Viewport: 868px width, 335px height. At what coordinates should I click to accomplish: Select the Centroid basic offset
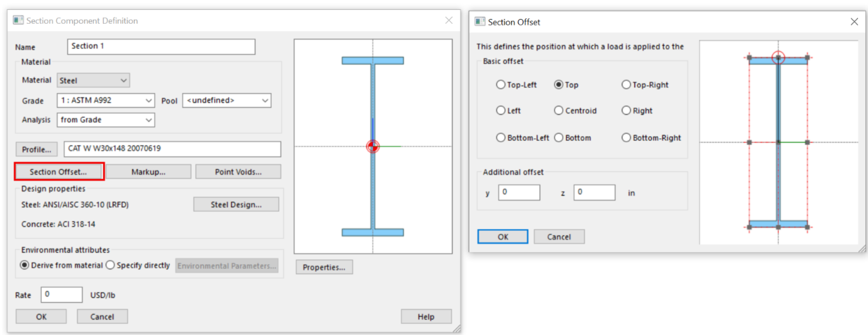tap(559, 110)
